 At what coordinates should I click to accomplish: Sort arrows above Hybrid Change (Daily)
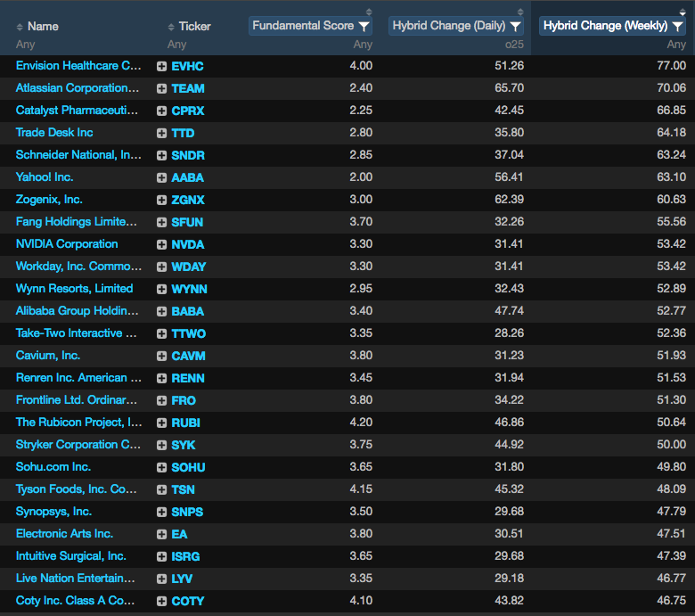(520, 12)
